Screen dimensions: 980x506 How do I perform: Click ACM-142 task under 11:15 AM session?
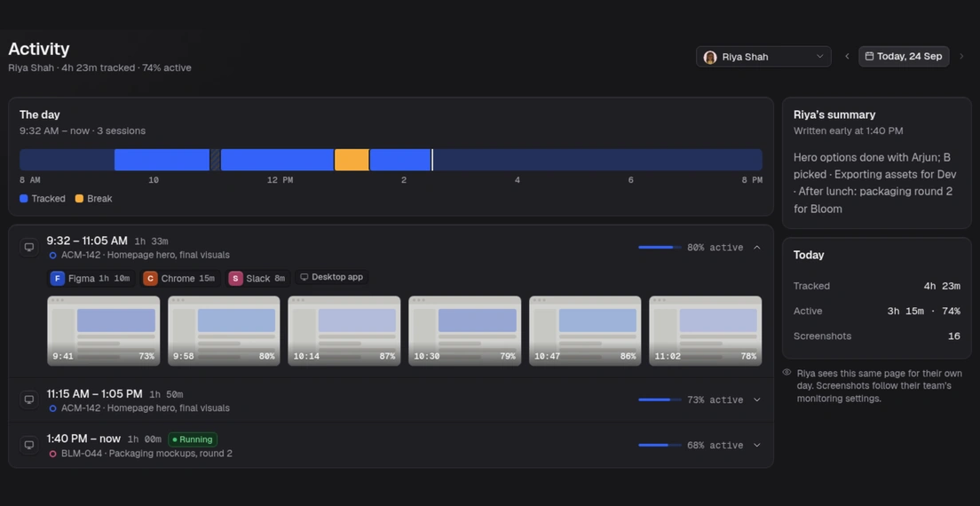[x=145, y=408]
